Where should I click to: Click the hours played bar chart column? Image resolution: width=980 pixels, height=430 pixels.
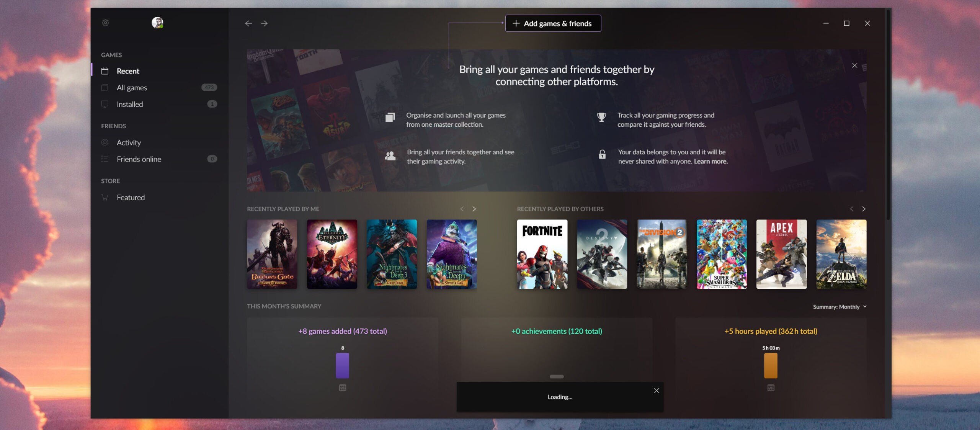[x=771, y=366]
